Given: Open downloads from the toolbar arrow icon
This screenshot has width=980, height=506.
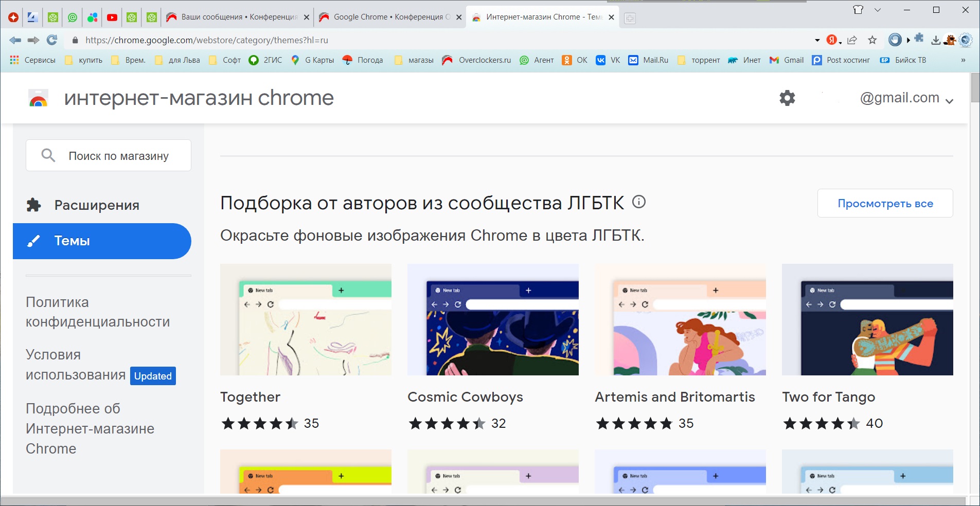Looking at the screenshot, I should [x=936, y=40].
